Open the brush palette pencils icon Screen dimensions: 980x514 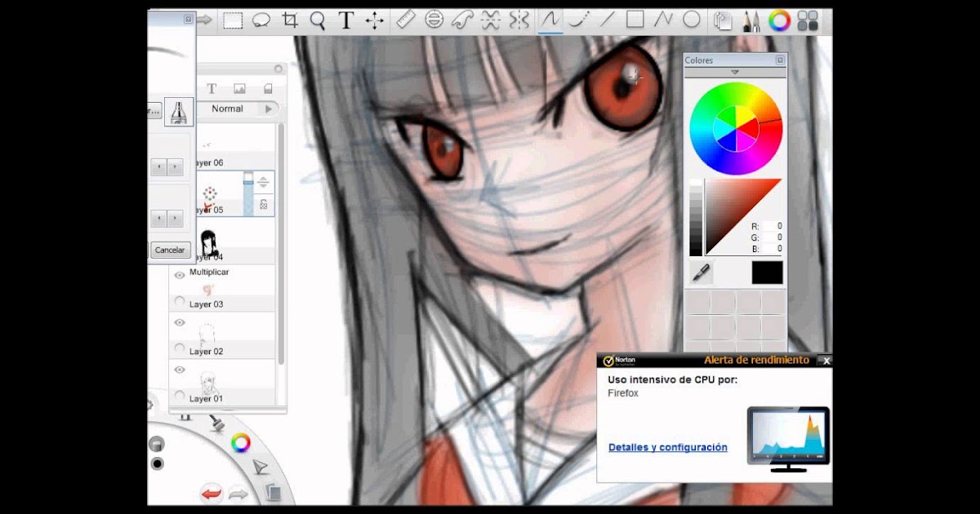751,20
